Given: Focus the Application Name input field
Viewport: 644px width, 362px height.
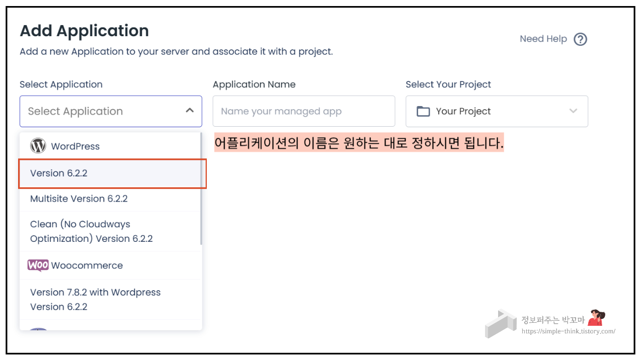Looking at the screenshot, I should click(304, 111).
